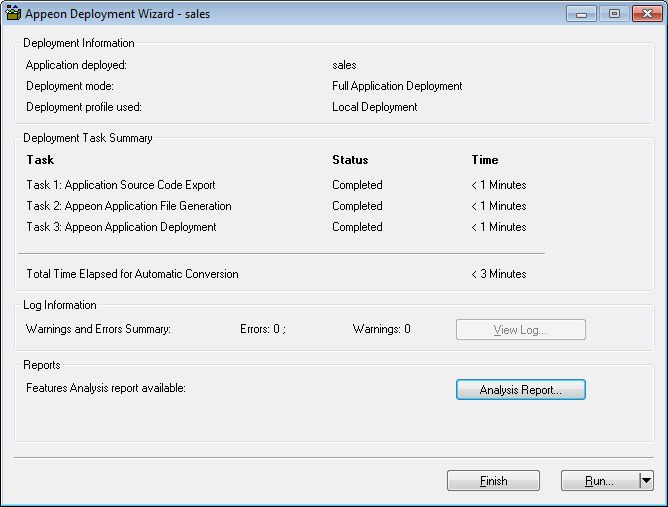The width and height of the screenshot is (668, 507).
Task: Click the 'Task' column header
Action: pos(40,160)
